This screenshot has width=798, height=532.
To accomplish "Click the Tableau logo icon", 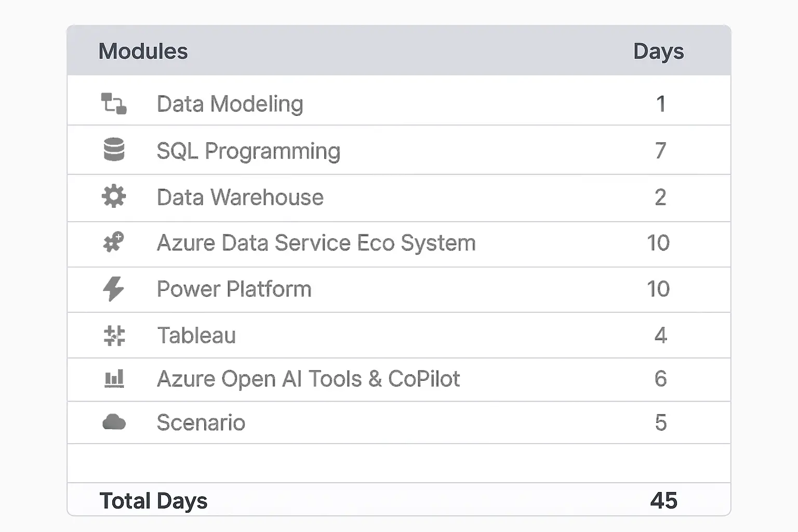I will coord(114,336).
